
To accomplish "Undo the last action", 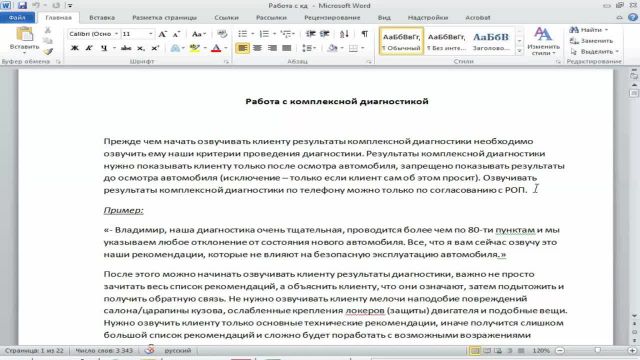I will click(x=36, y=5).
